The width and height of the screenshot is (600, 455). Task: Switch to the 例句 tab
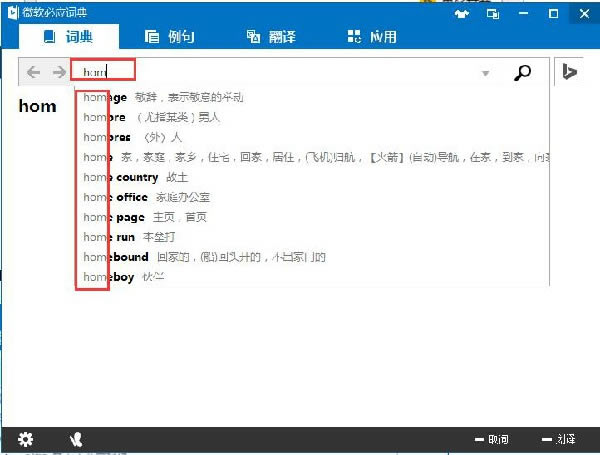(x=170, y=37)
